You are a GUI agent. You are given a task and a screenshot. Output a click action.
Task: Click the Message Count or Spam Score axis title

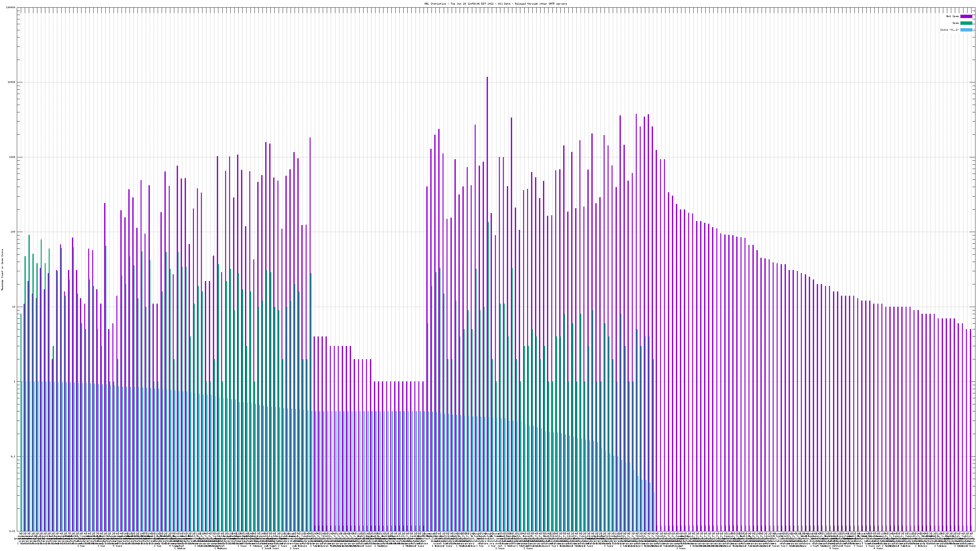[x=2, y=269]
